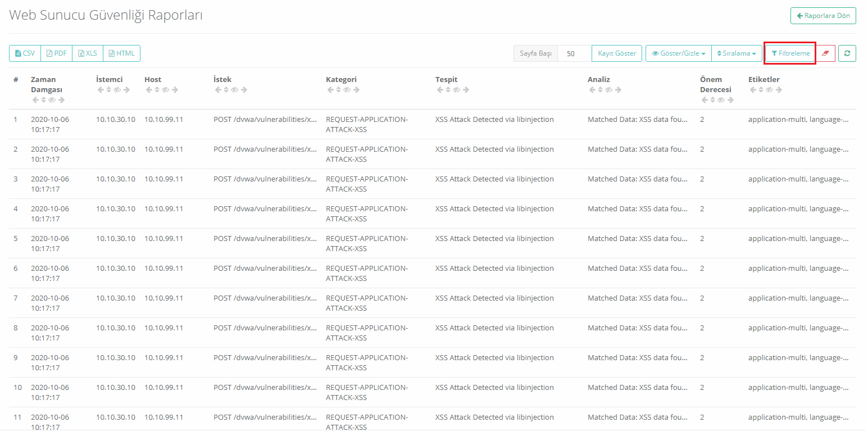Hide the Tespit column
Viewport: 868px width, 436px height.
[456, 90]
